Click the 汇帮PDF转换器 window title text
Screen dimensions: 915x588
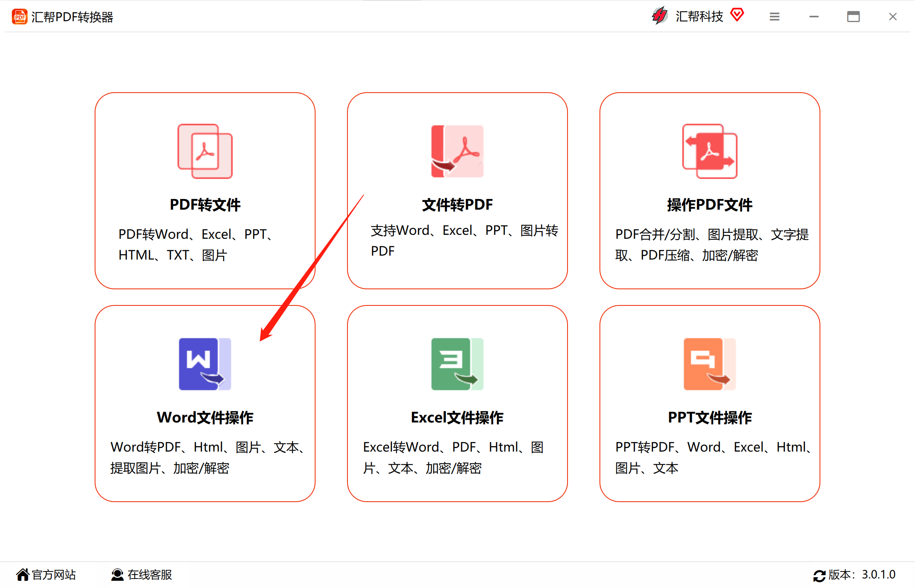coord(72,17)
